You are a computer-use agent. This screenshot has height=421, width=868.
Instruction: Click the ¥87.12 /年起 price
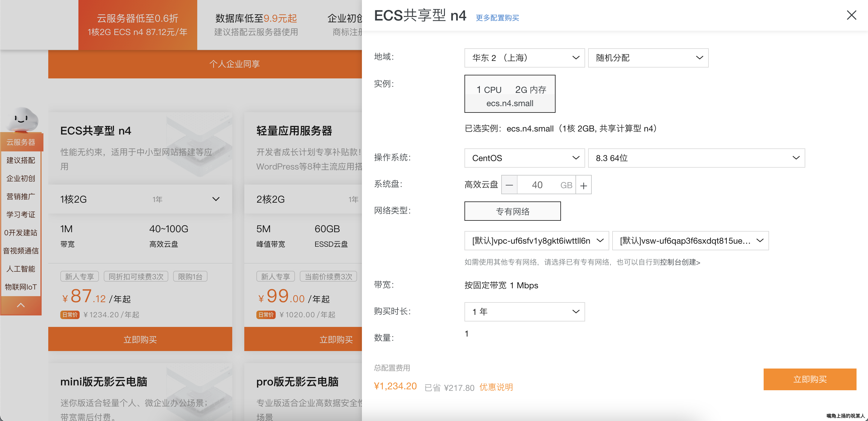[x=96, y=296]
